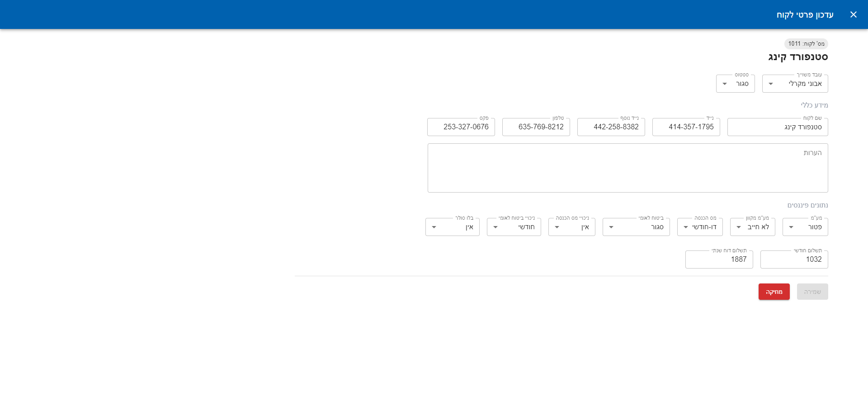868x420 pixels.
Task: Select the תשלום חודשי monthly payment field
Action: click(794, 259)
